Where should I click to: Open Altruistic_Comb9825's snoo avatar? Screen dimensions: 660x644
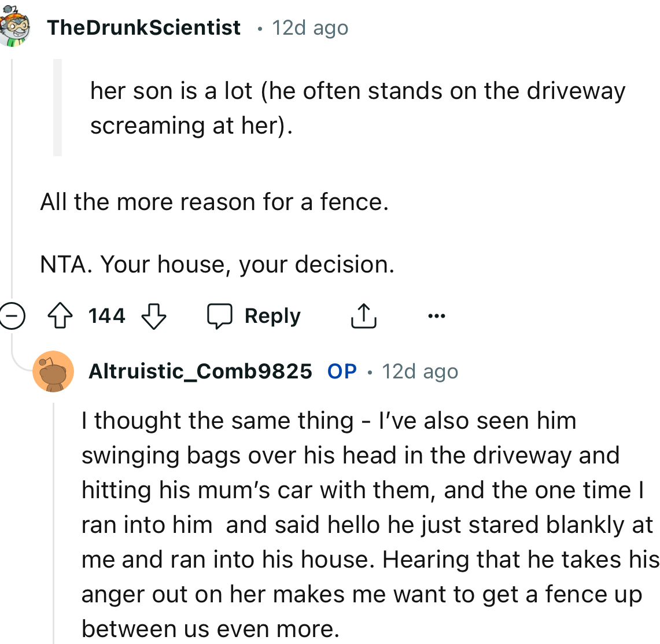[53, 371]
